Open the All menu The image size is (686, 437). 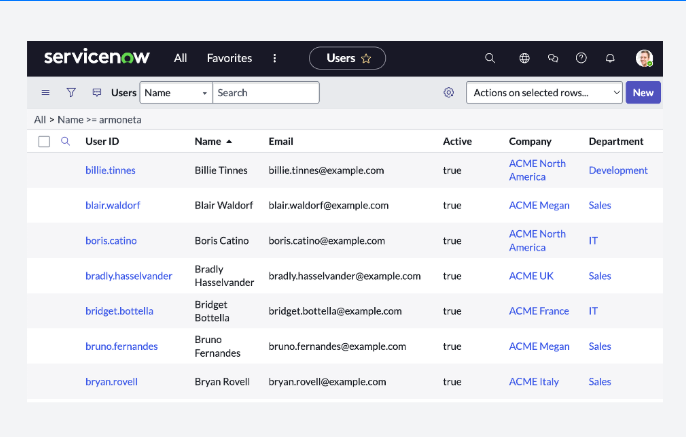click(x=180, y=58)
